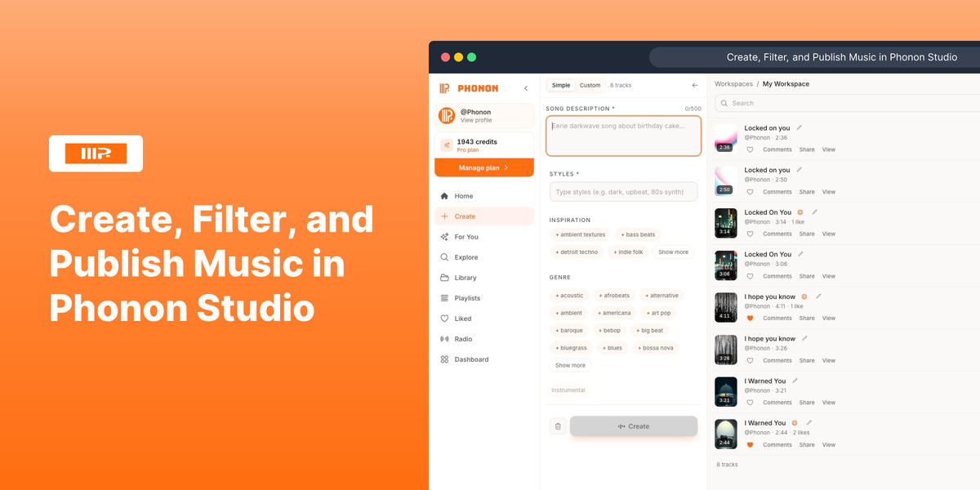Click the Song Description text field
The width and height of the screenshot is (980, 490).
623,136
